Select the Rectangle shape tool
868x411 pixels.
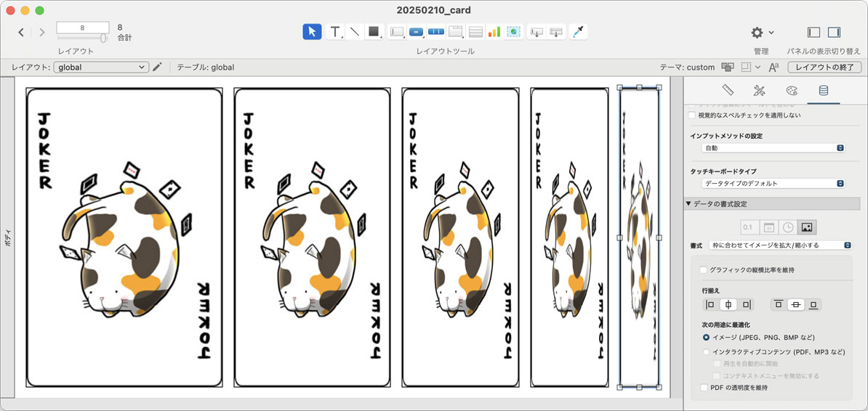(374, 31)
